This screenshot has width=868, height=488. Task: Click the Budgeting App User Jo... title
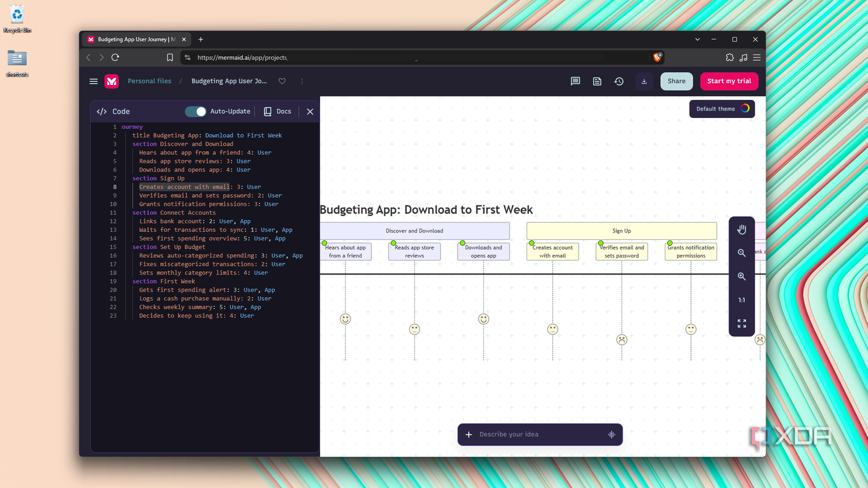(x=229, y=82)
